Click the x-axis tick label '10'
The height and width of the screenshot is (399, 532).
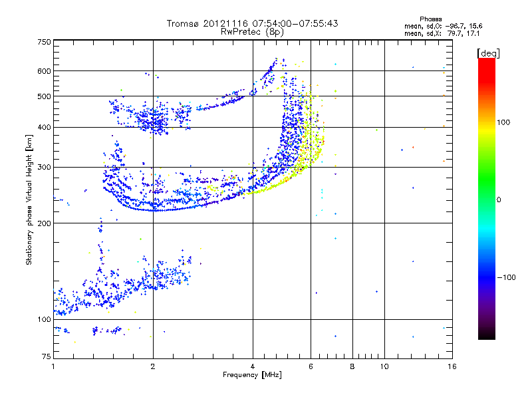tap(384, 366)
